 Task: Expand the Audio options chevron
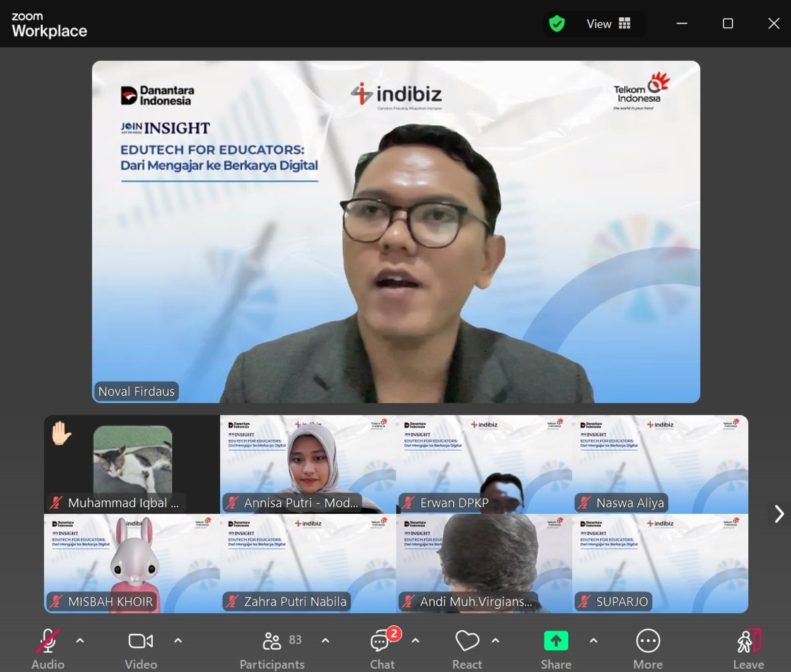[x=80, y=640]
